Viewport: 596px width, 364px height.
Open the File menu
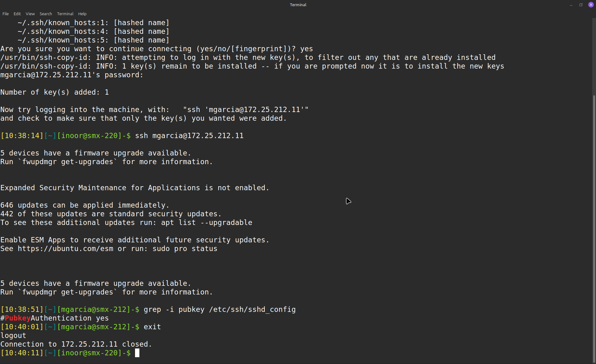[x=6, y=14]
